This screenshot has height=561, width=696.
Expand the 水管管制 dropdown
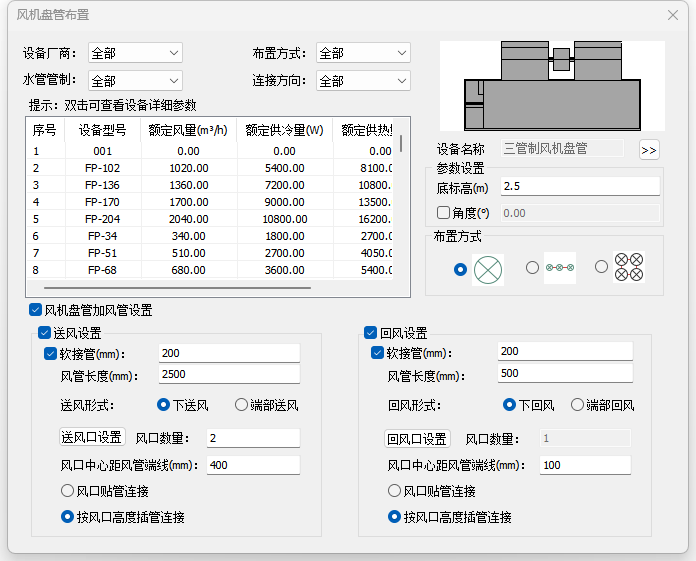coord(135,81)
